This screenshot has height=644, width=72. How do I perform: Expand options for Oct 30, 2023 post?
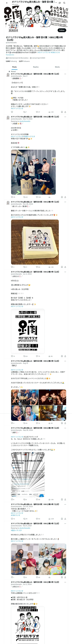coord(65,497)
